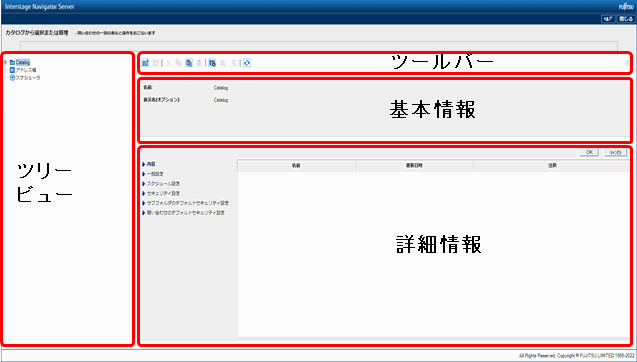Viewport: 637px width, 362px height.
Task: Click the blue paste clipboard icon
Action: point(189,63)
